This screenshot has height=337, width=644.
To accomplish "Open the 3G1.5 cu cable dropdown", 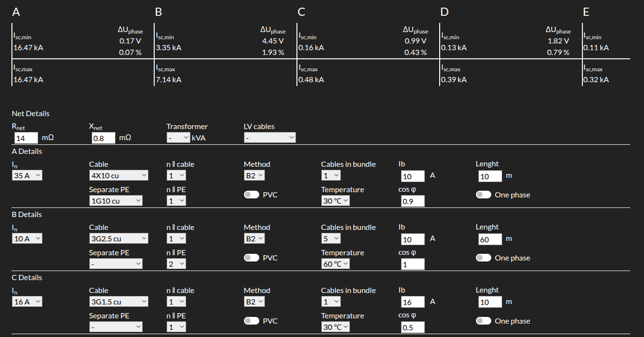I will [118, 302].
